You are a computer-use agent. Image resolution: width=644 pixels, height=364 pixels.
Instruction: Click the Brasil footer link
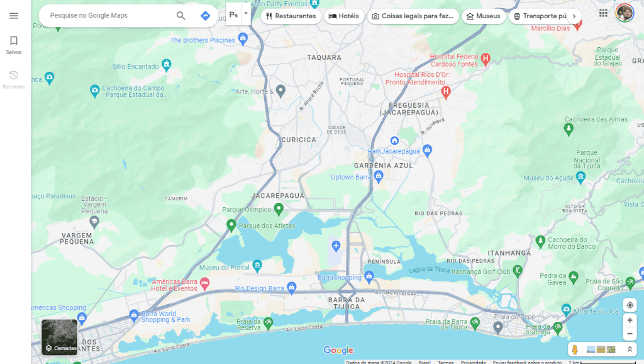point(425,362)
